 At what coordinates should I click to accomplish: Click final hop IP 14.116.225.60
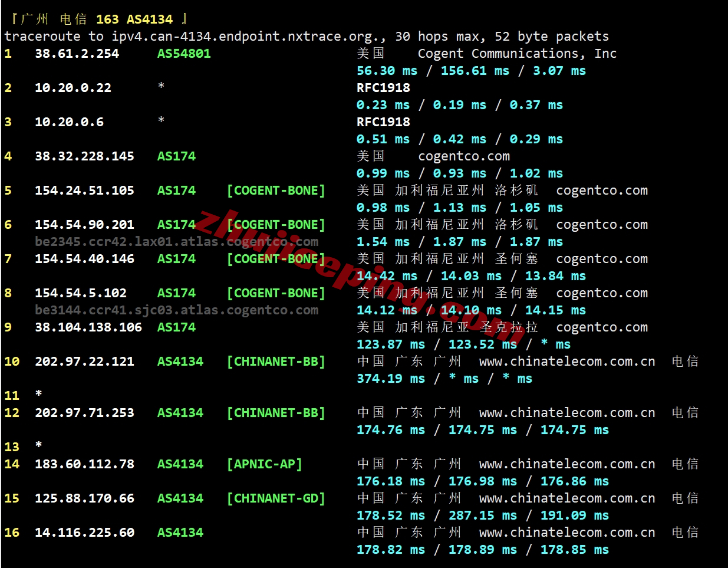click(84, 533)
